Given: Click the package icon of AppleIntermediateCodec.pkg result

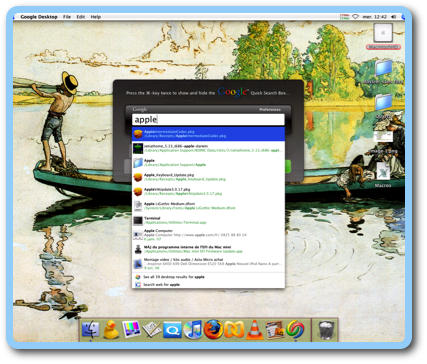Looking at the screenshot, I should click(x=138, y=134).
